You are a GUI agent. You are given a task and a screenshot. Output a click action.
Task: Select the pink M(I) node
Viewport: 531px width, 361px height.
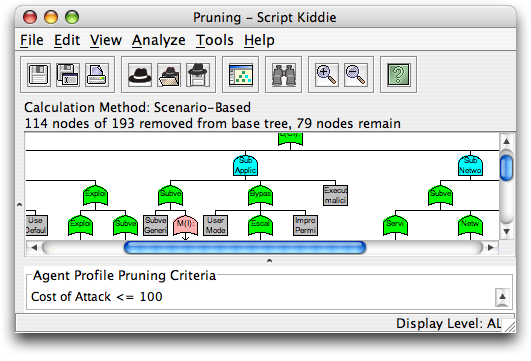185,225
